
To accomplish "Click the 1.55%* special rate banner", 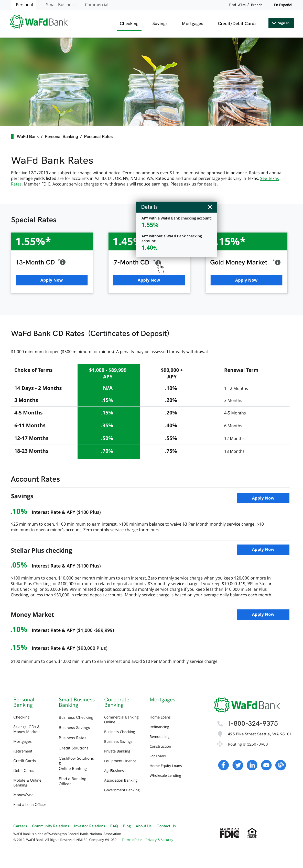I will pos(52,241).
